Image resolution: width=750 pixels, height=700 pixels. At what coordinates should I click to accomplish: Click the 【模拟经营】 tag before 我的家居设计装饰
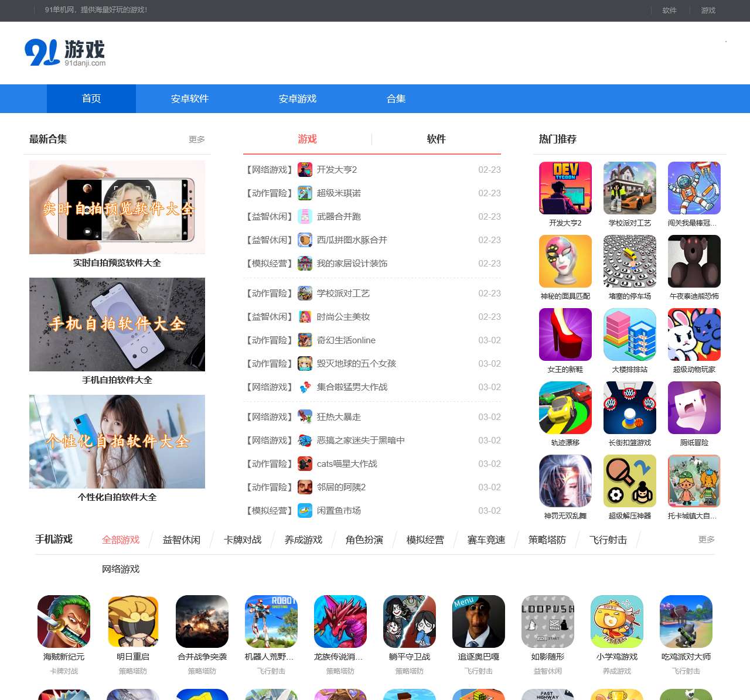pos(269,264)
